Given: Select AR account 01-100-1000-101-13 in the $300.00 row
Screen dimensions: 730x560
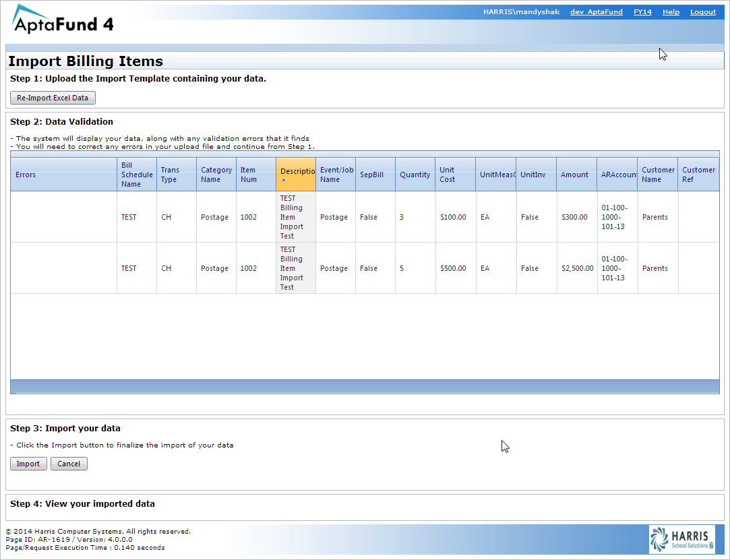Looking at the screenshot, I should [617, 217].
